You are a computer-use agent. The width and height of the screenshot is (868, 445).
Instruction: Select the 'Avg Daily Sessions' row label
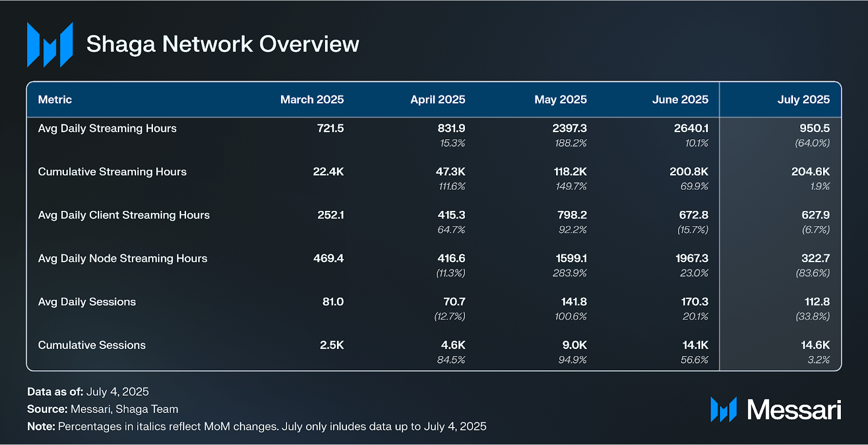click(x=87, y=302)
